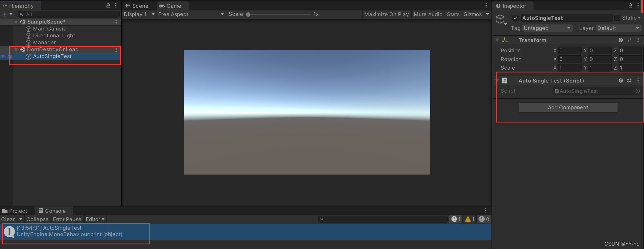Viewport: 644px width, 249px height.
Task: Click Main Camera cube icon
Action: click(x=28, y=29)
